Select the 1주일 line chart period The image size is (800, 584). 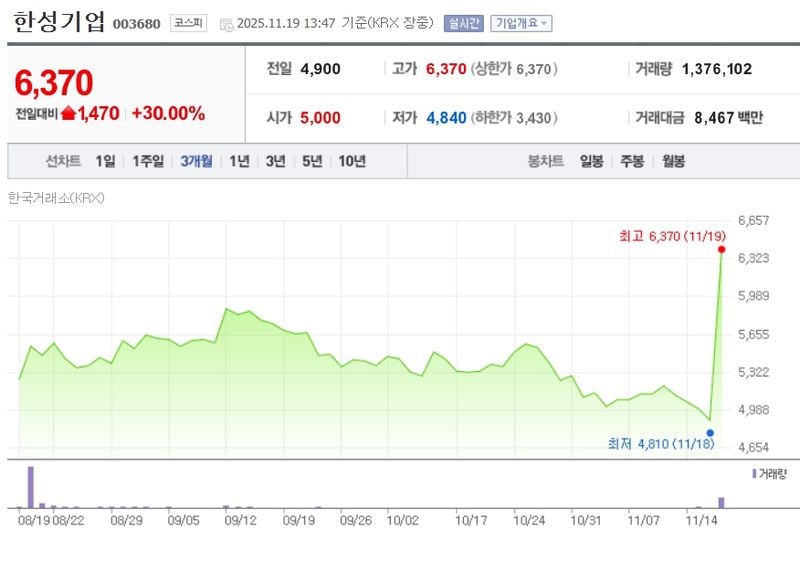148,161
